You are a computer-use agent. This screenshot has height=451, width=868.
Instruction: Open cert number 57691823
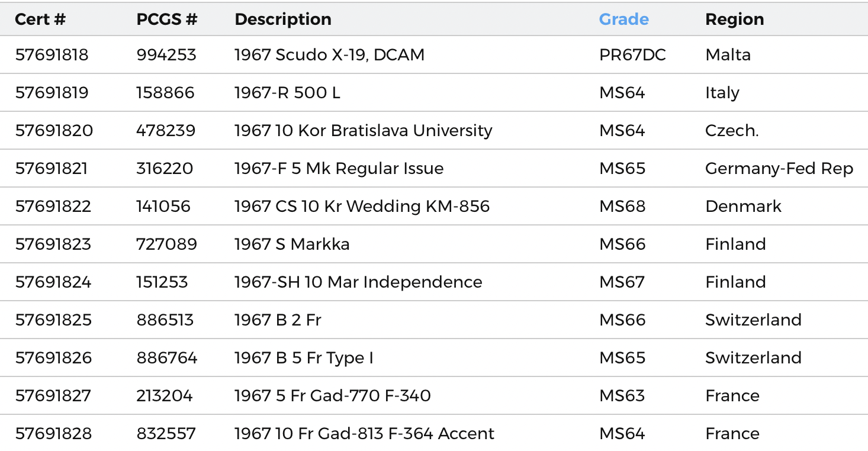coord(53,244)
